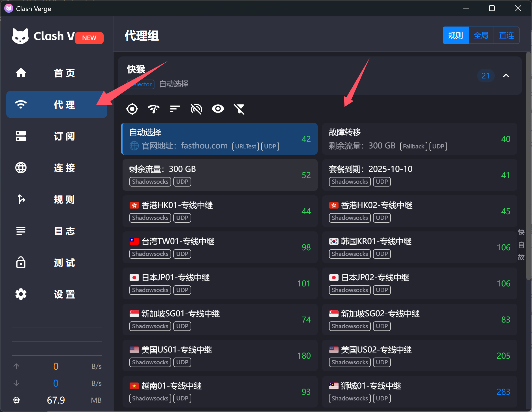This screenshot has height=412, width=532.
Task: Switch to Global mode (全局)
Action: point(481,36)
